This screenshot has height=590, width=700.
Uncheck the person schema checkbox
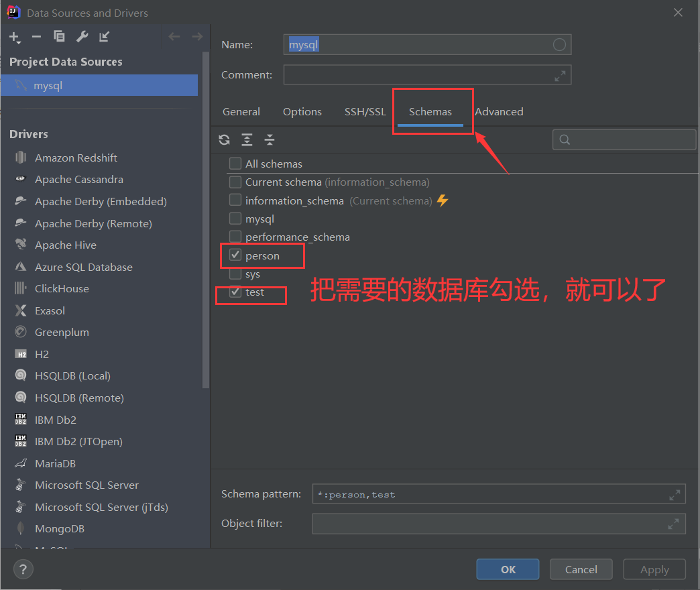[x=235, y=255]
